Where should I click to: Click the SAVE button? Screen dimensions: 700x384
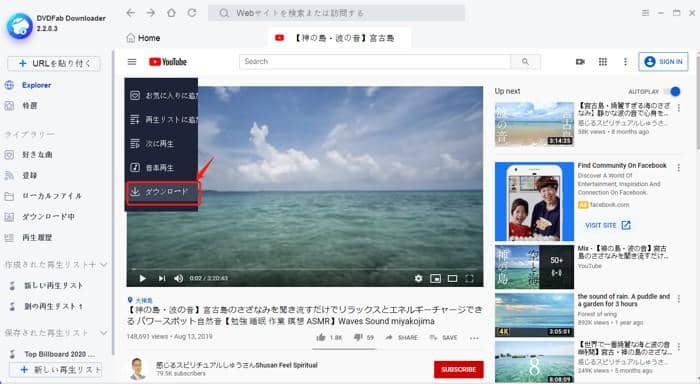(443, 338)
